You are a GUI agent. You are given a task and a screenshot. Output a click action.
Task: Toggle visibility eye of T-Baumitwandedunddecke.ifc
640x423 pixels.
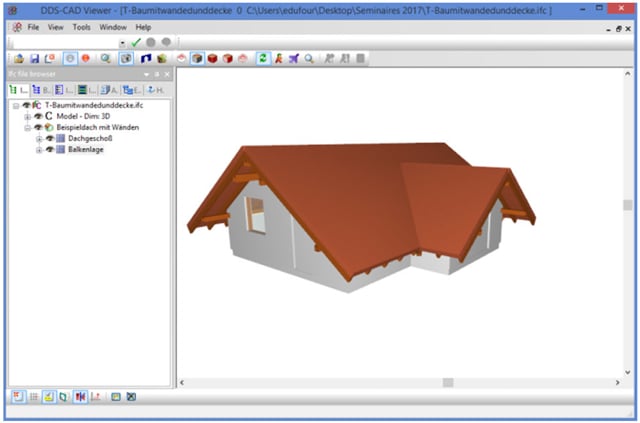(27, 105)
